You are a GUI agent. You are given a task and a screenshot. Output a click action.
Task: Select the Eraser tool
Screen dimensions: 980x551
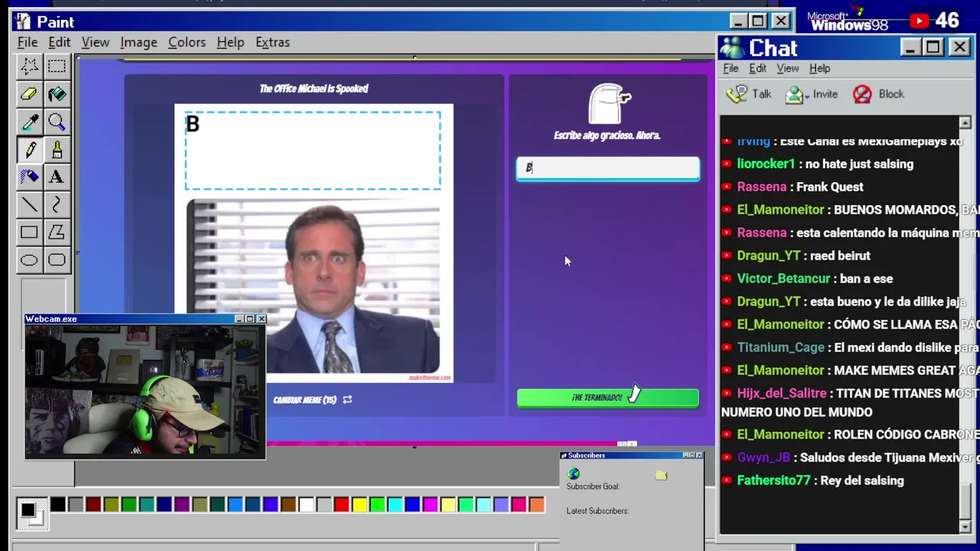click(x=29, y=94)
